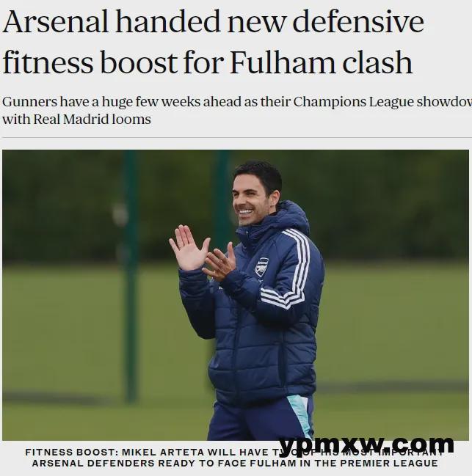472x476 pixels.
Task: Click 'ARSENAL DEFENDERS' in the caption's second line
Action: click(x=93, y=464)
